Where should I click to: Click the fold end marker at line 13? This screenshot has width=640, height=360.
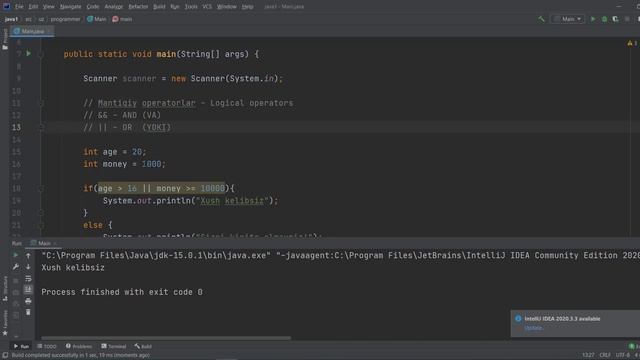click(41, 127)
